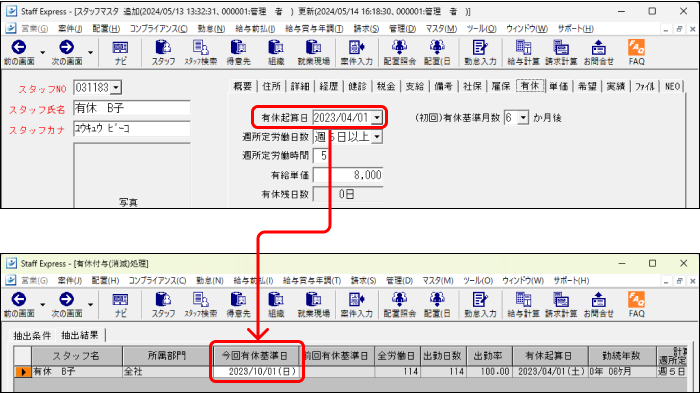Click the 有給単価 field showing 8,000
The width and height of the screenshot is (700, 393).
click(x=348, y=175)
